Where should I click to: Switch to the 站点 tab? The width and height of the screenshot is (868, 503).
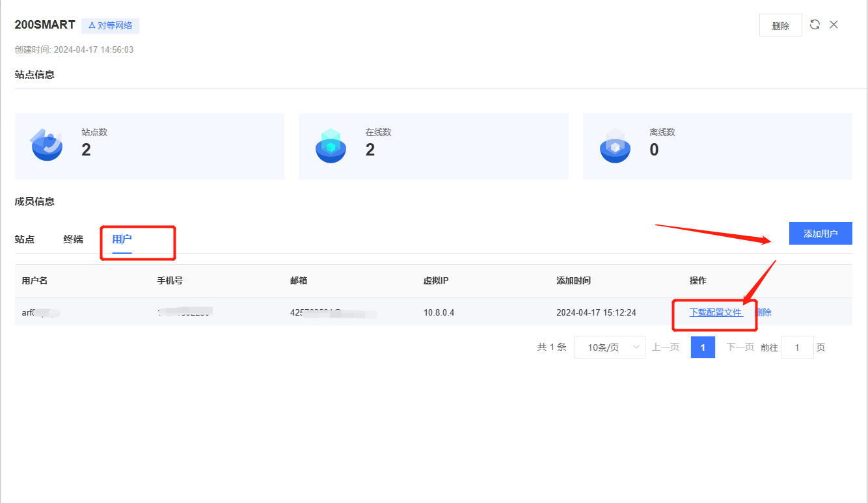point(25,239)
